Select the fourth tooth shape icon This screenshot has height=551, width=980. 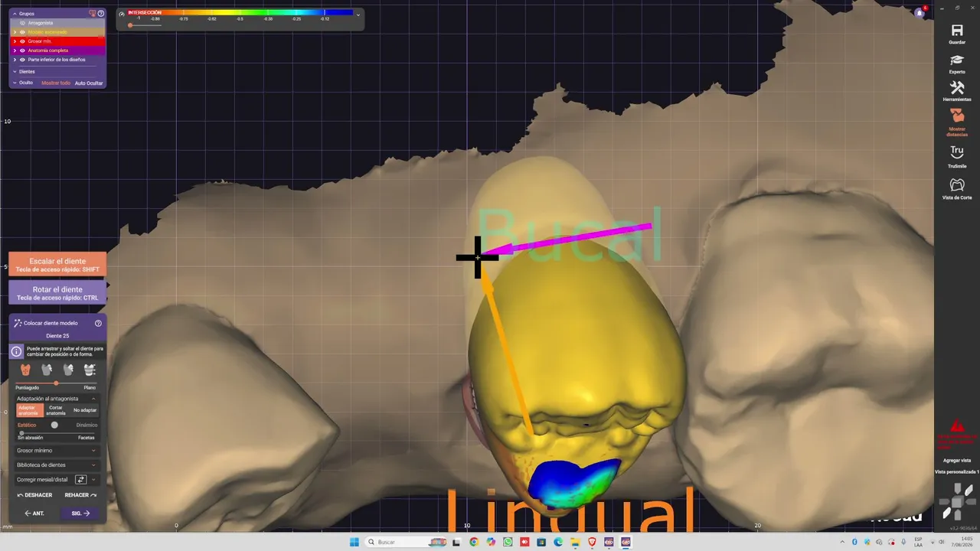coord(90,370)
